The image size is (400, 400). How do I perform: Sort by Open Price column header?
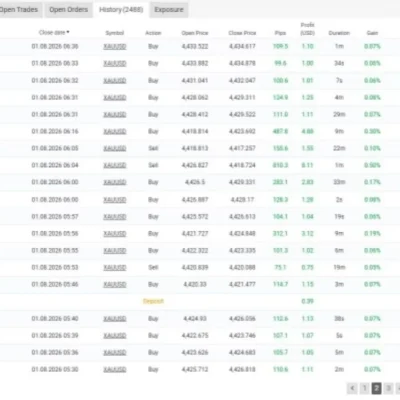(195, 33)
